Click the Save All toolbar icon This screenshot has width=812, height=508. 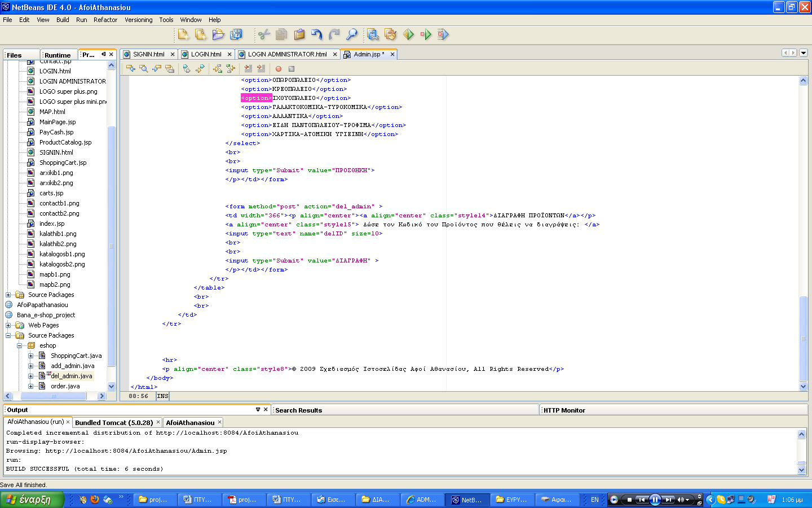coord(236,34)
